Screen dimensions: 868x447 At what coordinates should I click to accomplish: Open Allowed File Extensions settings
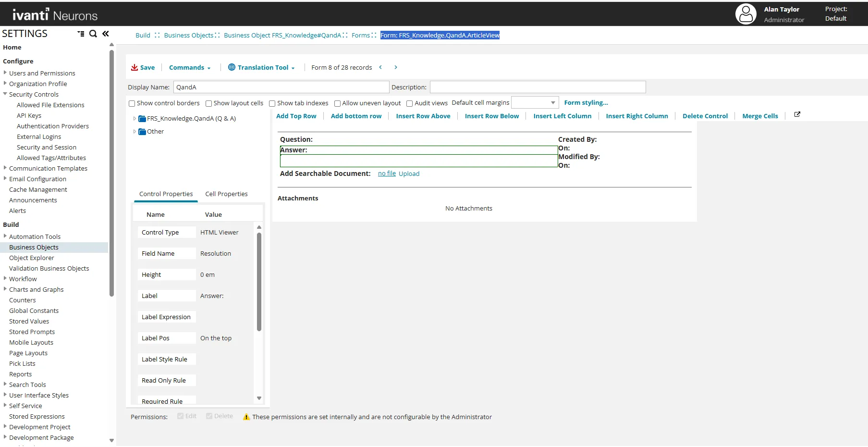50,105
